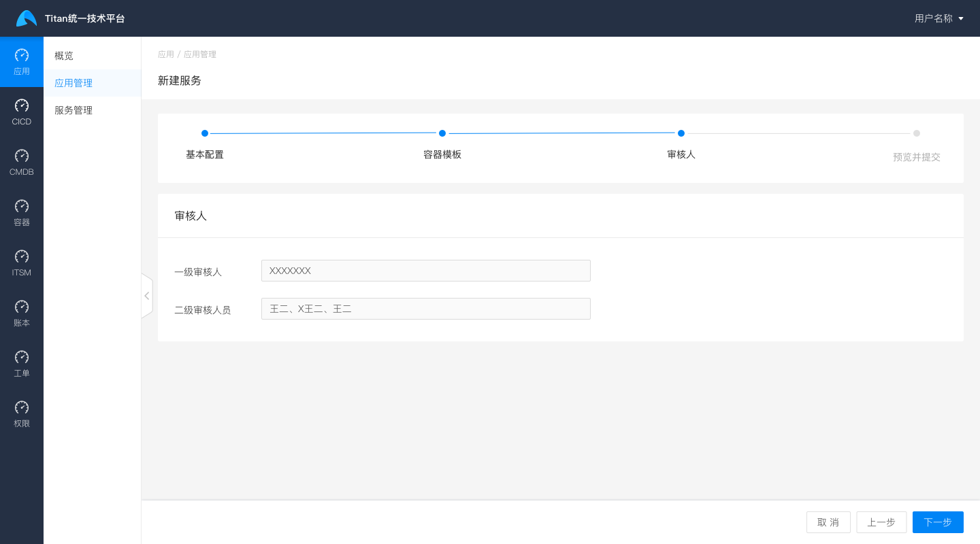Screen dimensions: 980x544
Task: Focus the 一级审核人 input field
Action: click(425, 271)
